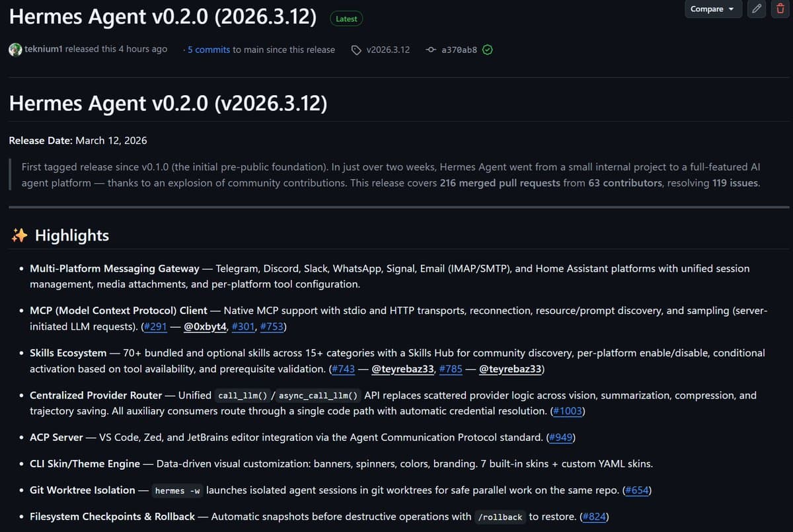The image size is (793, 532).
Task: Open pull request #785
Action: click(450, 369)
